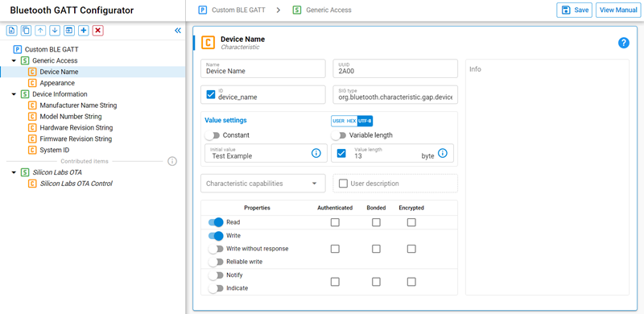Screen dimensions: 644x314
Task: Open the Characteristic capabilities dropdown
Action: [263, 184]
